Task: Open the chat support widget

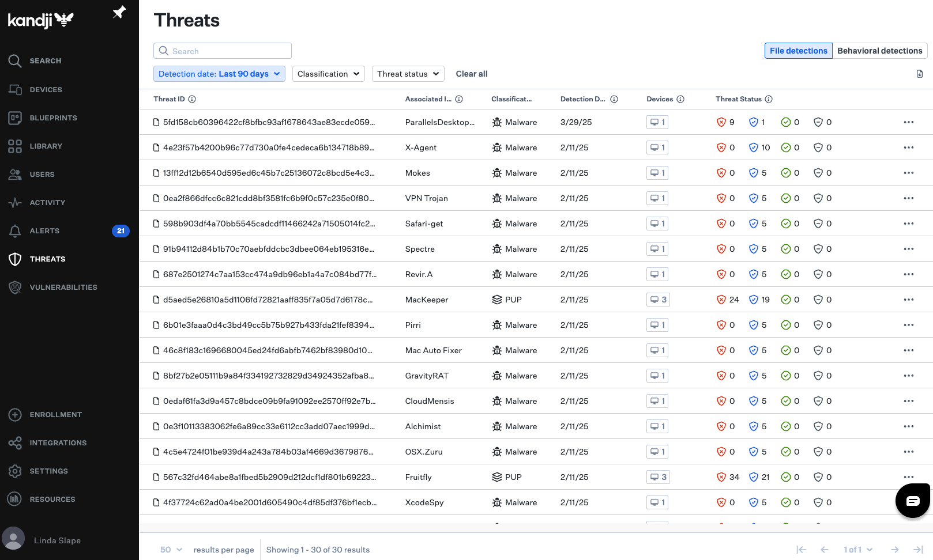Action: (912, 501)
